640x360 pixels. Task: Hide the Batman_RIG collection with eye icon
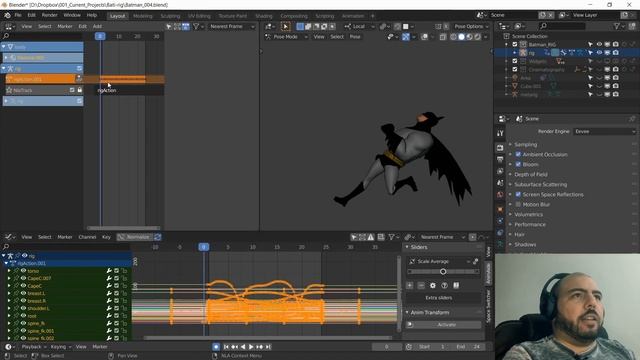point(599,44)
